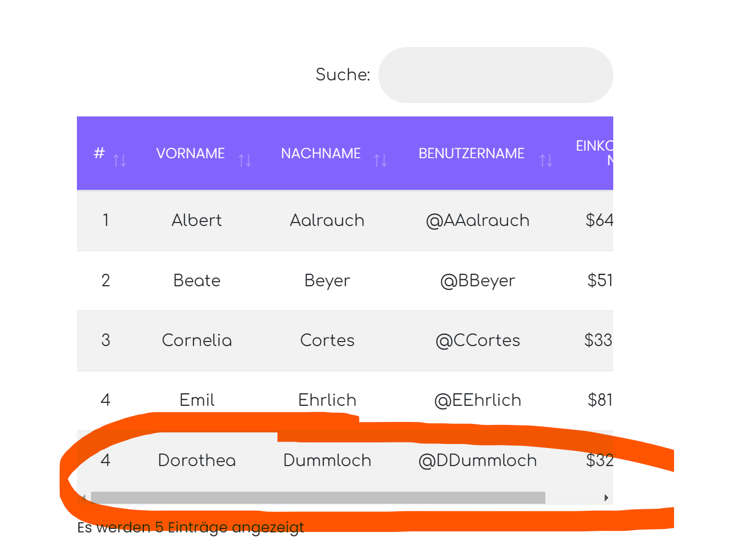Click the horizontal scrollbar's right arrow
756x559 pixels.
point(606,498)
